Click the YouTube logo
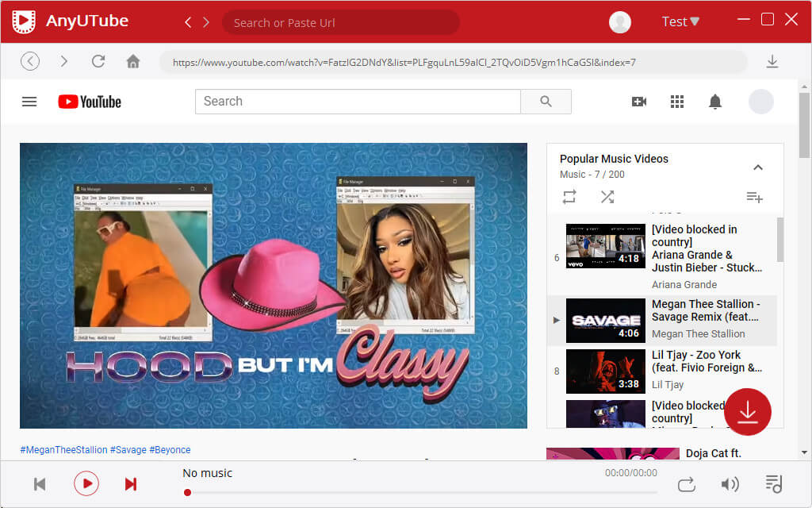 (x=90, y=102)
